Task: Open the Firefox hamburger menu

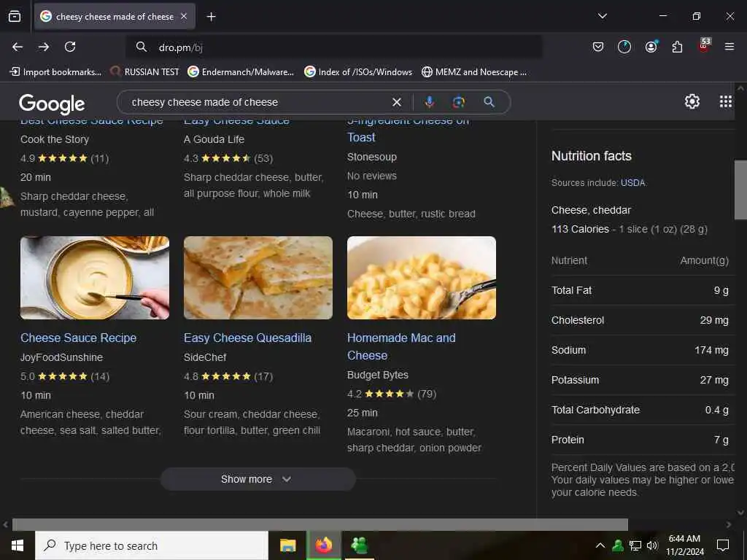Action: pyautogui.click(x=729, y=47)
